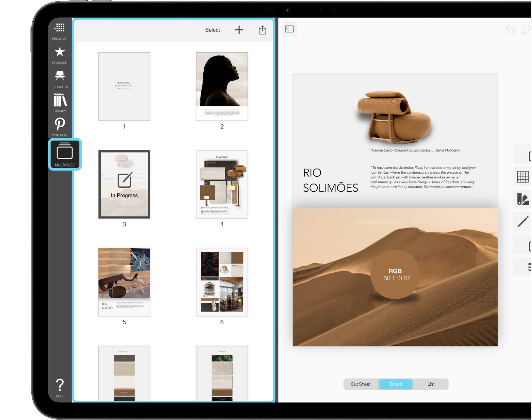532x420 pixels.
Task: Switch to Cut Sheet view
Action: click(x=360, y=384)
